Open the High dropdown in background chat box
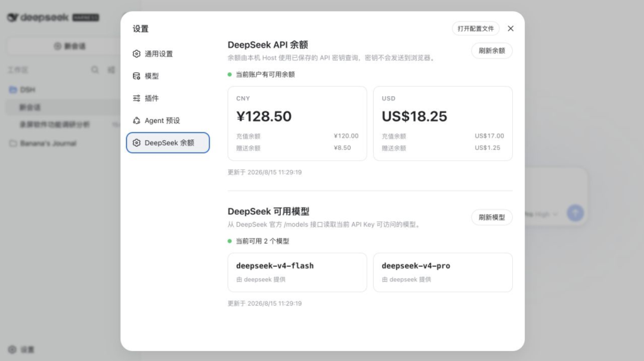Screen dimensions: 644x361 point(546,214)
